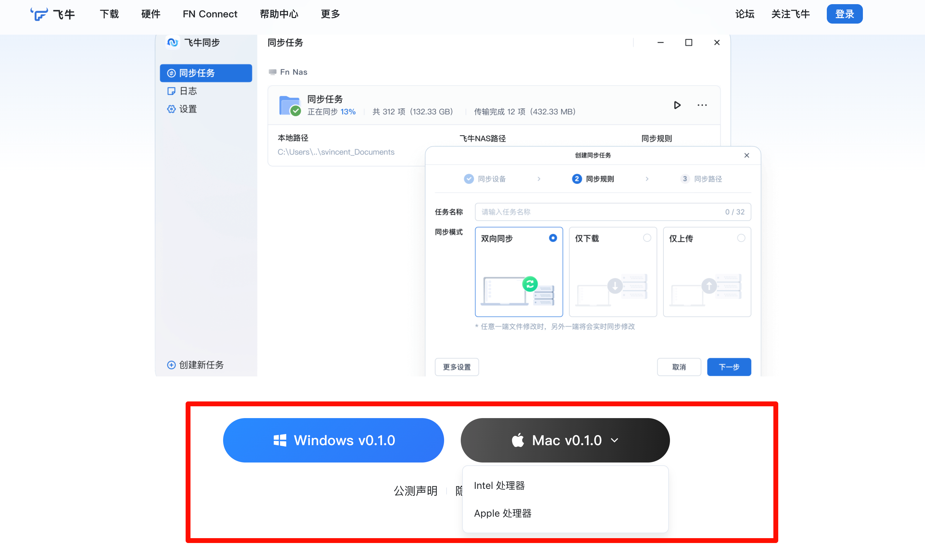Select 同步任务 in the sidebar
The width and height of the screenshot is (925, 560).
[x=206, y=73]
